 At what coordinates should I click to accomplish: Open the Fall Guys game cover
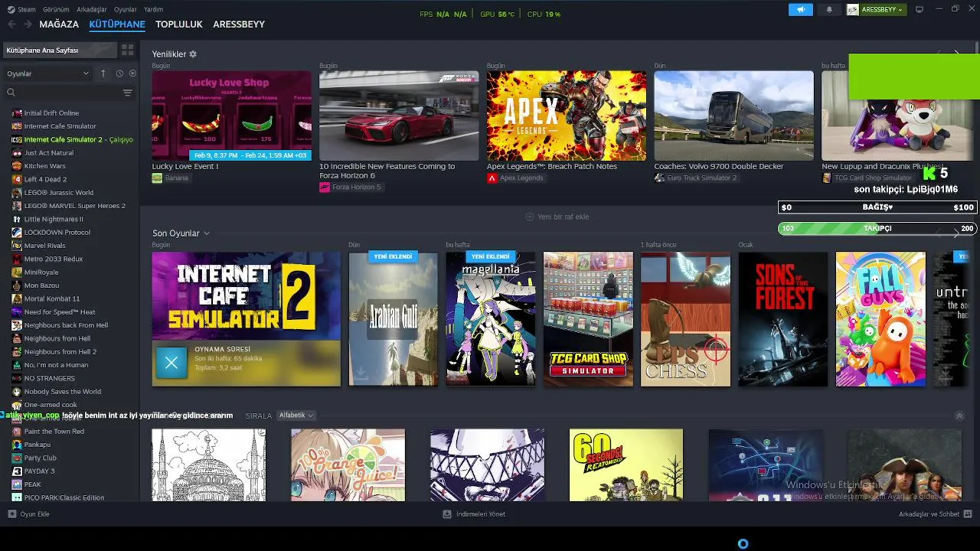pyautogui.click(x=880, y=319)
